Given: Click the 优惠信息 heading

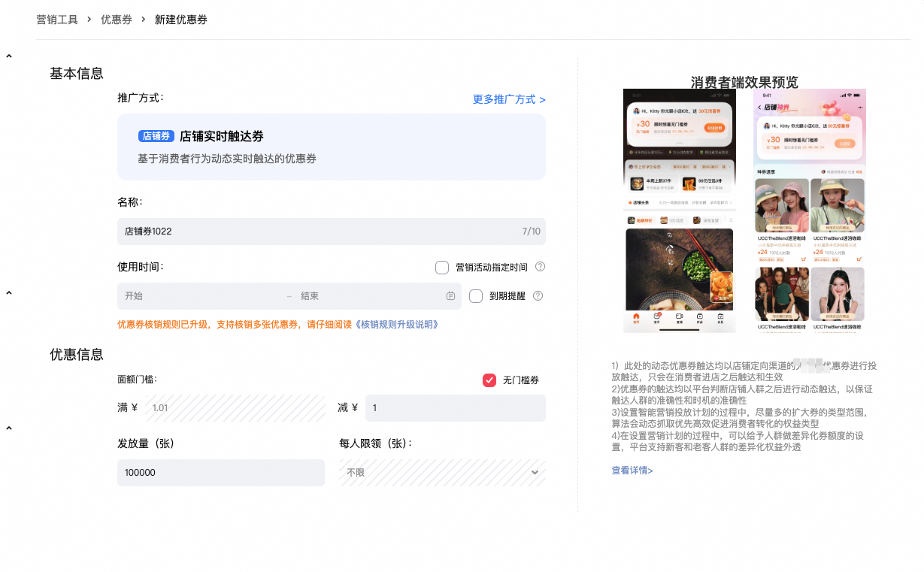Looking at the screenshot, I should [x=77, y=355].
